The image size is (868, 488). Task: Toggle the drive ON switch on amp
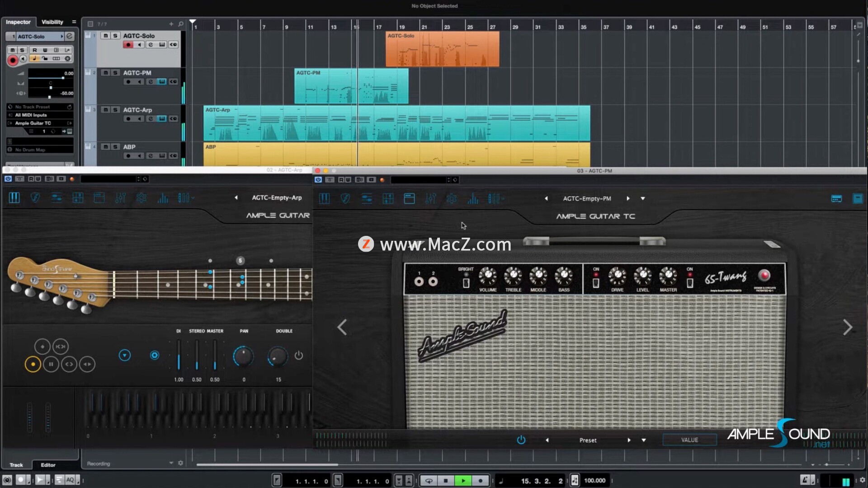[x=596, y=283]
